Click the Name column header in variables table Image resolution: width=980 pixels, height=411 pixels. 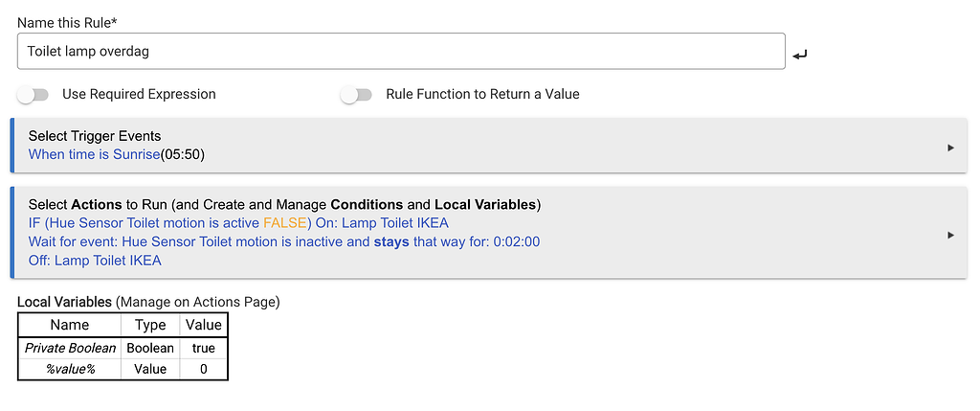click(69, 325)
